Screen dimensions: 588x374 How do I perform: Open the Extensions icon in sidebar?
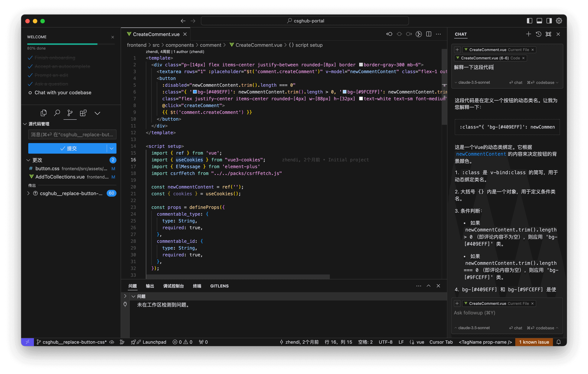point(83,113)
